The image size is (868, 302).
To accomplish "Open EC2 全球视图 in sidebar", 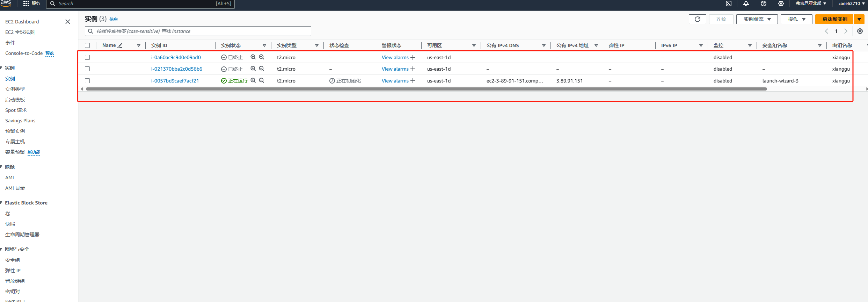I will pos(20,32).
